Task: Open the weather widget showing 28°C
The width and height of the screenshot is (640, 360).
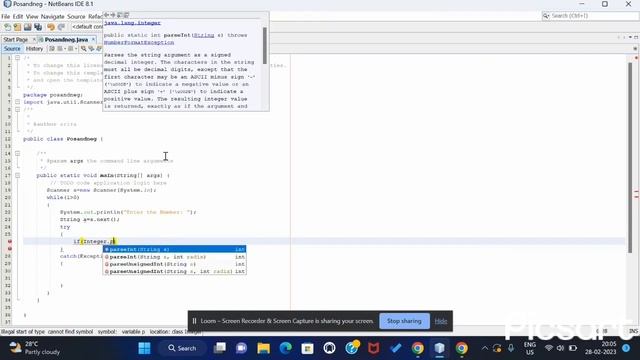Action: (35, 348)
